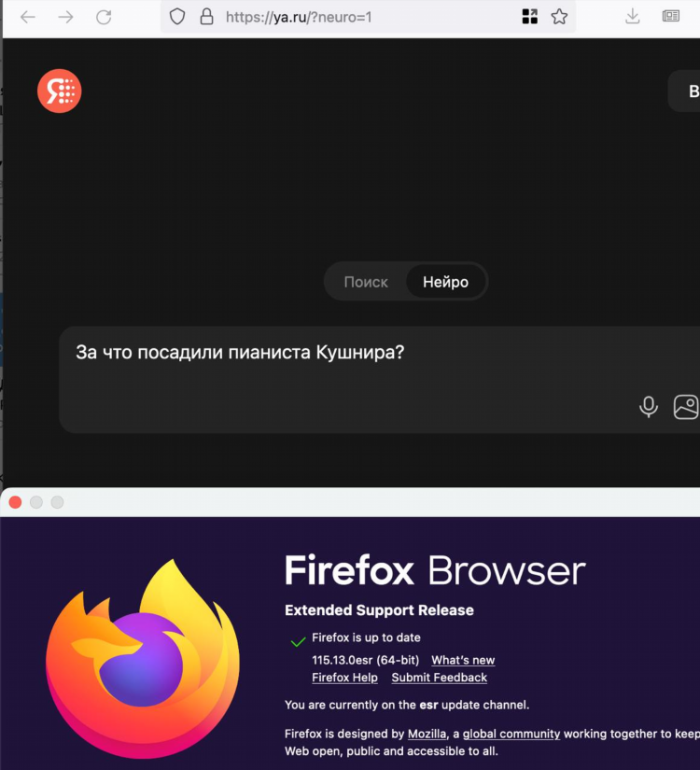Follow the Mozilla link
Screen dimensions: 700x770
(x=427, y=734)
